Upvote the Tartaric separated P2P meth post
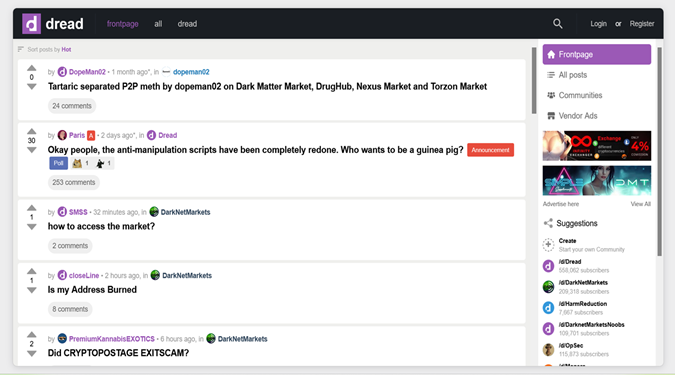Screen dimensions: 675x375 31,68
